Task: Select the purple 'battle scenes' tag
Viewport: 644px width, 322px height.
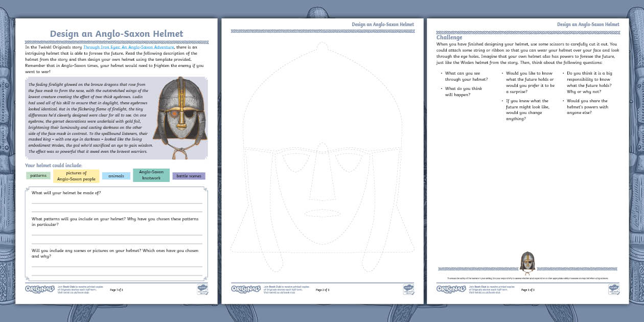Action: [189, 176]
